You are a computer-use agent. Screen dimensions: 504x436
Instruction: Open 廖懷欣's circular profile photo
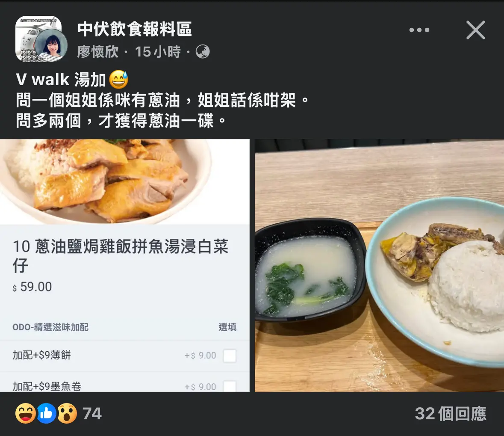[51, 45]
